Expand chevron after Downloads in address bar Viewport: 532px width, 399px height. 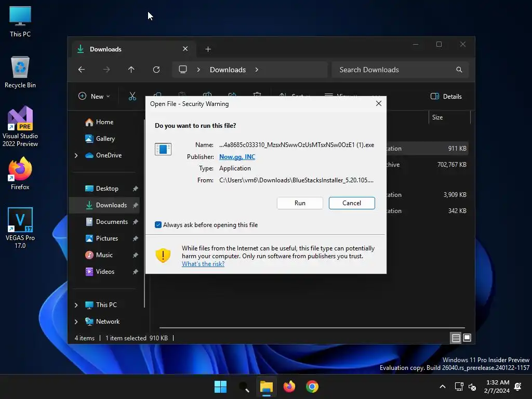[257, 70]
